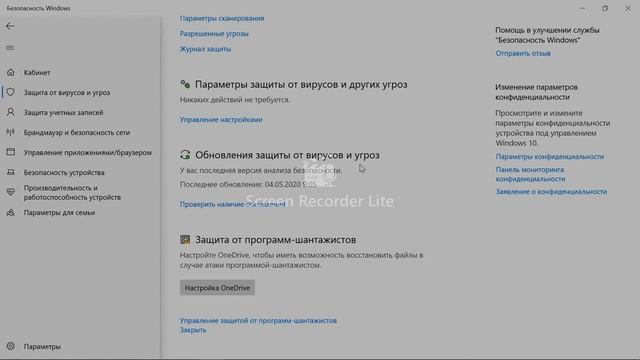
Task: Click the Последнее обновление date text
Action: coord(248,184)
